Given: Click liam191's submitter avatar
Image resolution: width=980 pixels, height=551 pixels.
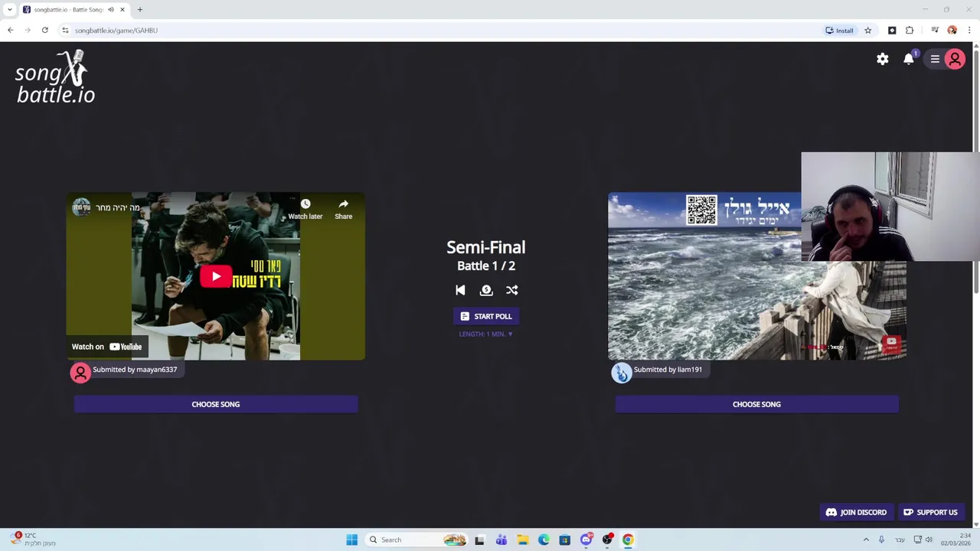Looking at the screenshot, I should pyautogui.click(x=621, y=373).
